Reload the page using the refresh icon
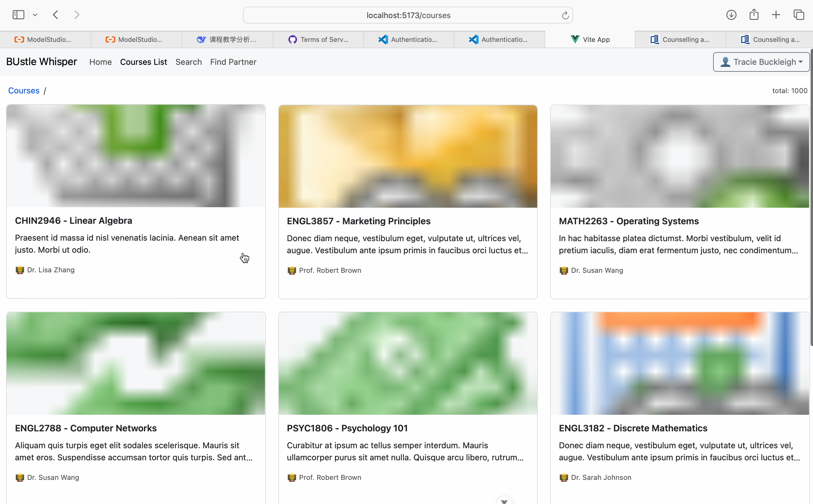The height and width of the screenshot is (504, 813). [x=565, y=15]
